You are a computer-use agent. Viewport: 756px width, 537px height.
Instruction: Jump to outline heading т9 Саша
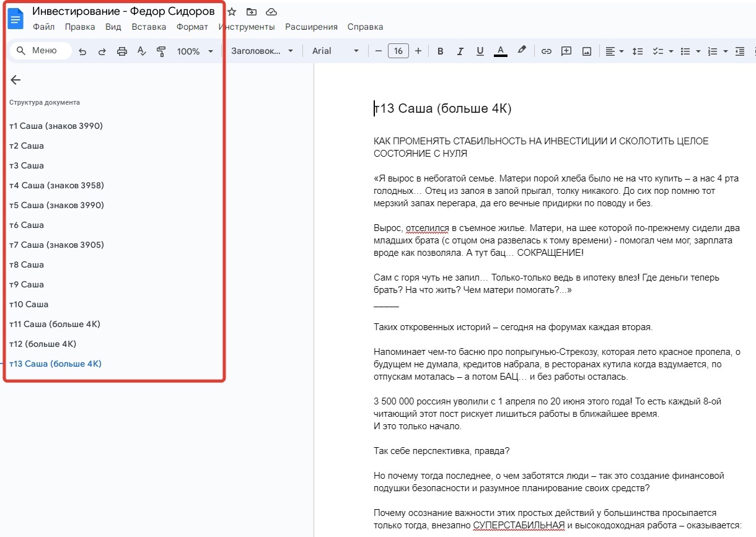tap(27, 284)
